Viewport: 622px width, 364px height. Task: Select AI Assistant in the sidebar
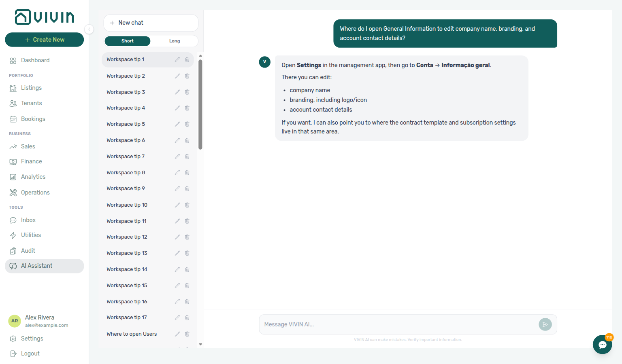pyautogui.click(x=45, y=266)
